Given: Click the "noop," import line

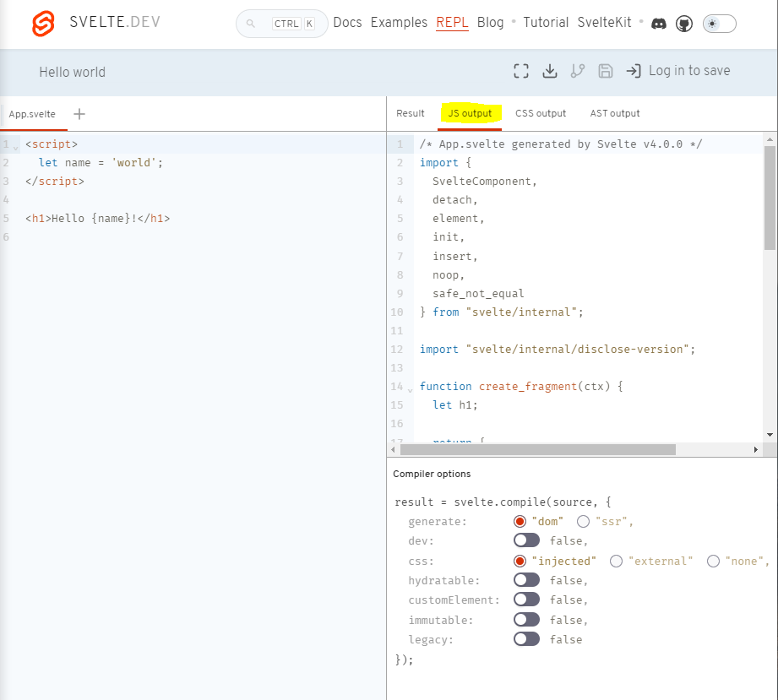Looking at the screenshot, I should tap(448, 274).
